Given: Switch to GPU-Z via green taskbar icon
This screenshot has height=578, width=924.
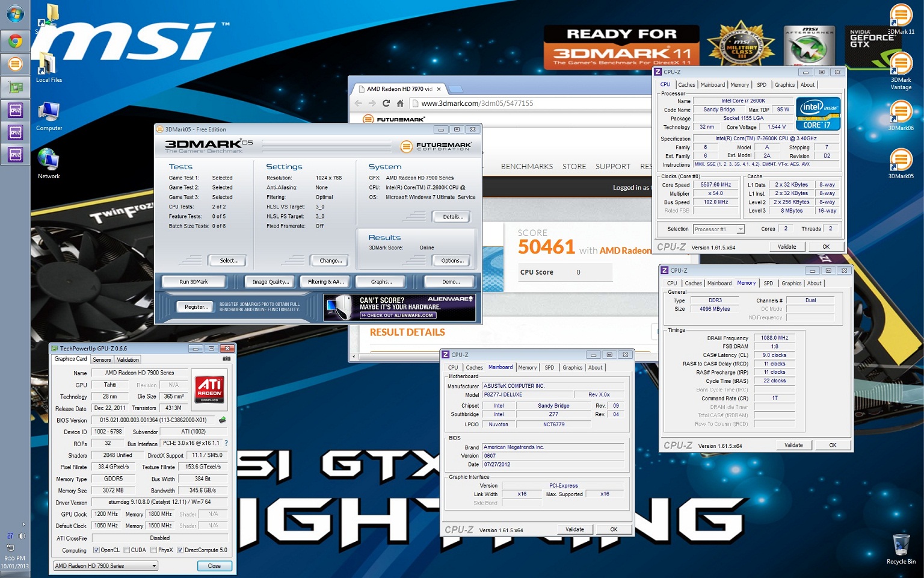Looking at the screenshot, I should [15, 87].
